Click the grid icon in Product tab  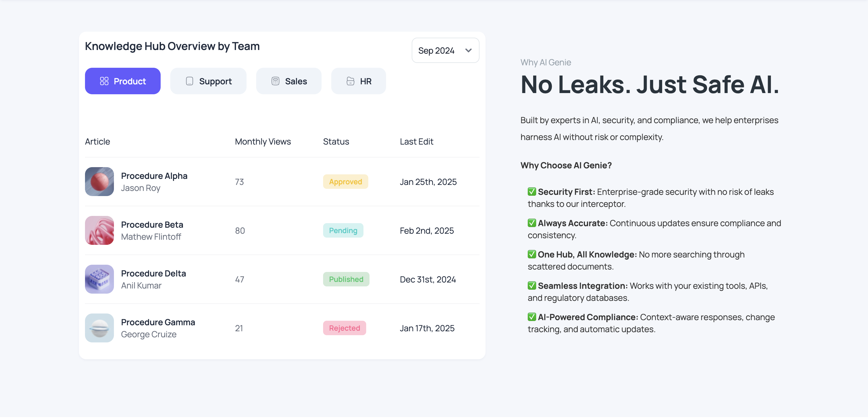(x=104, y=81)
